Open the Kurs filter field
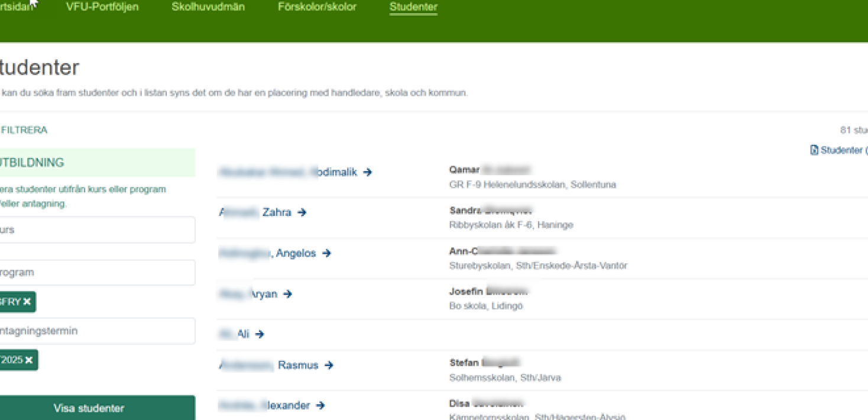 [95, 230]
